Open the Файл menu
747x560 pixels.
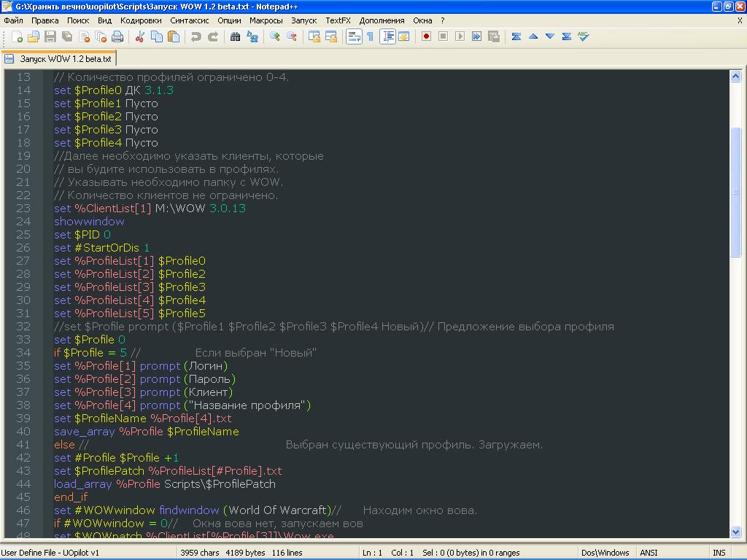pos(13,20)
